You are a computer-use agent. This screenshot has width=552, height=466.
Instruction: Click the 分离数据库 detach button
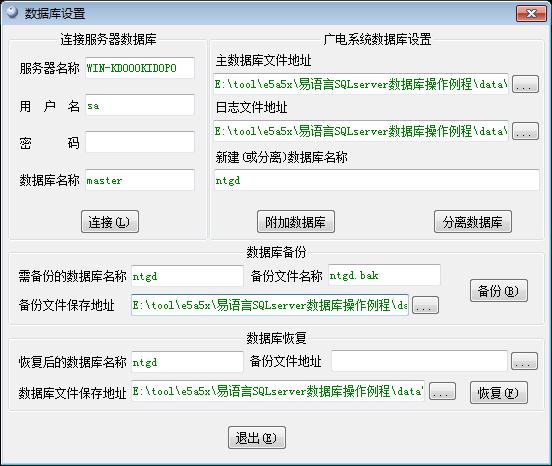[473, 222]
